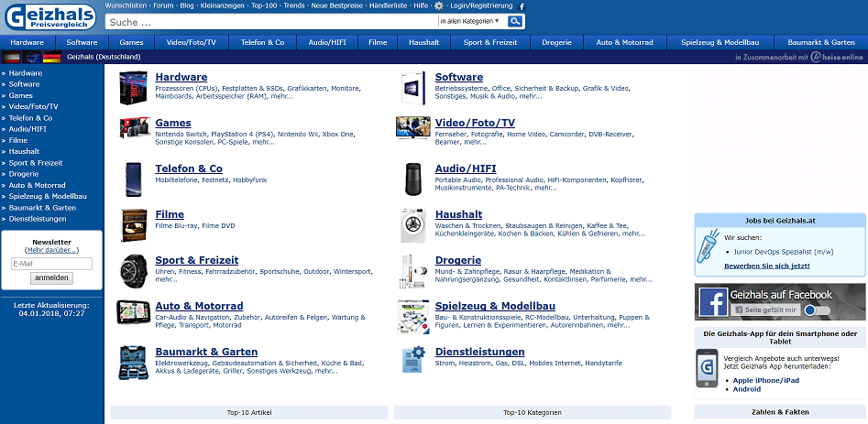This screenshot has width=868, height=424.
Task: Open Top-100 in the top menu
Action: tap(263, 5)
